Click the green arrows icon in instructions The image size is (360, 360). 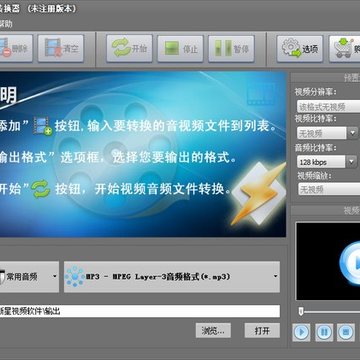click(41, 189)
